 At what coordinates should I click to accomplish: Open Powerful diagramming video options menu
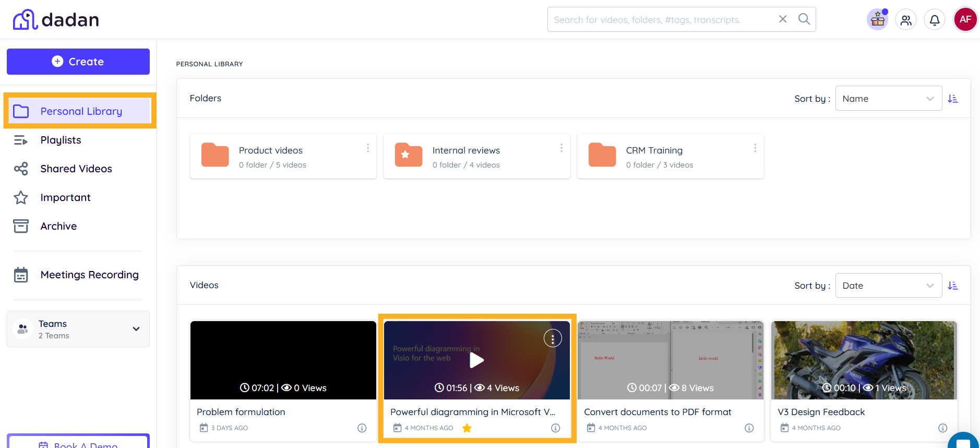coord(553,338)
